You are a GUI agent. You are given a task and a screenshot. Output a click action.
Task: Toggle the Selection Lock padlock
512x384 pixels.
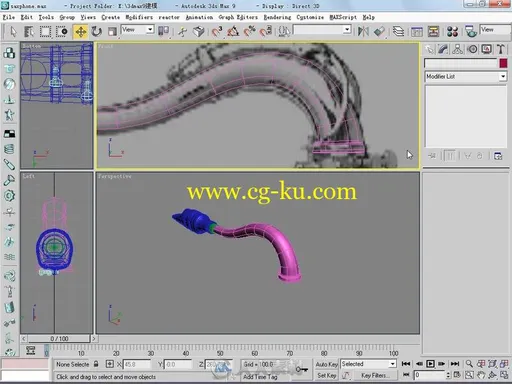pyautogui.click(x=96, y=364)
